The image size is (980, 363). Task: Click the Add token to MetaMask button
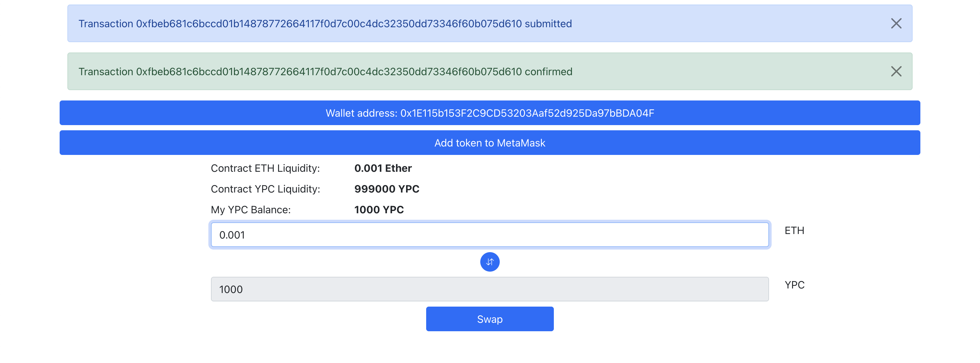[490, 143]
